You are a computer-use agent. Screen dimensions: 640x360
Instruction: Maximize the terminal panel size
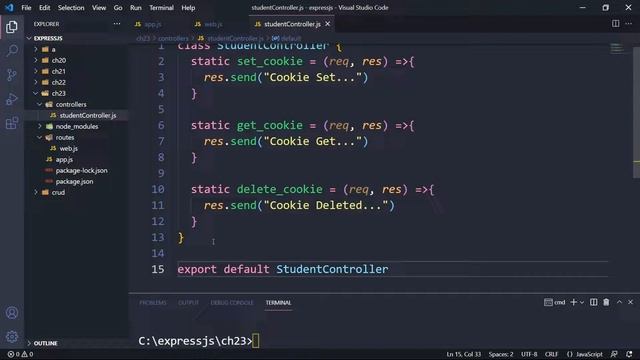coord(619,302)
